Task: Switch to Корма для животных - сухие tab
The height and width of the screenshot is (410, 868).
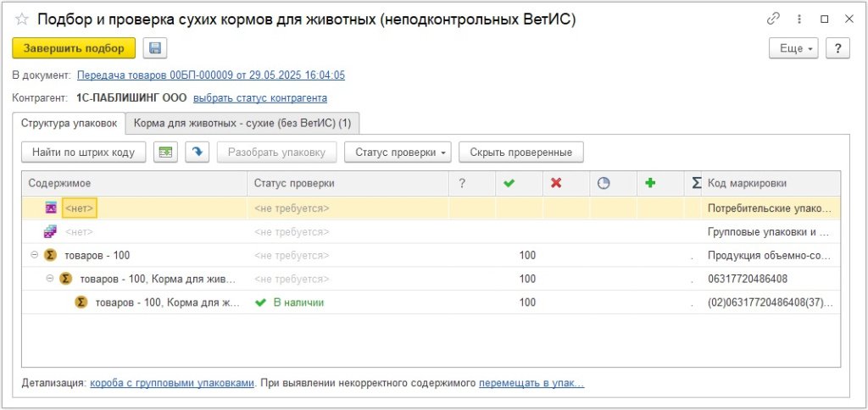Action: pos(242,123)
